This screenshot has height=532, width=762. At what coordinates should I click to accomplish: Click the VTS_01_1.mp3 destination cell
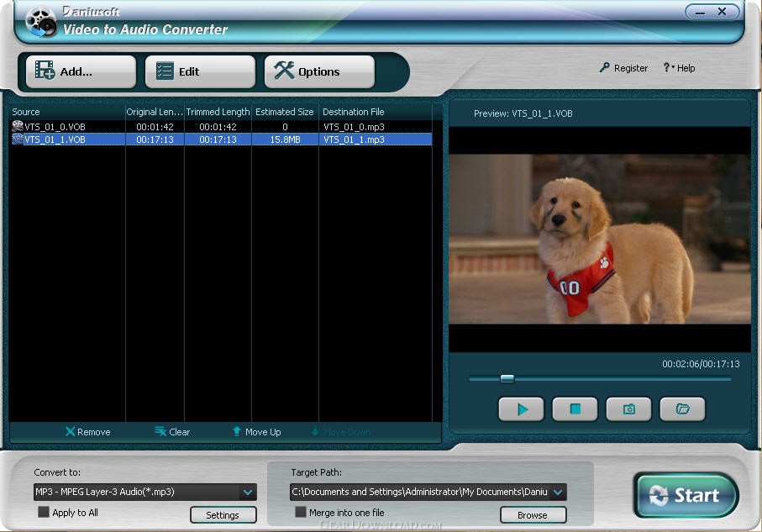pos(355,140)
